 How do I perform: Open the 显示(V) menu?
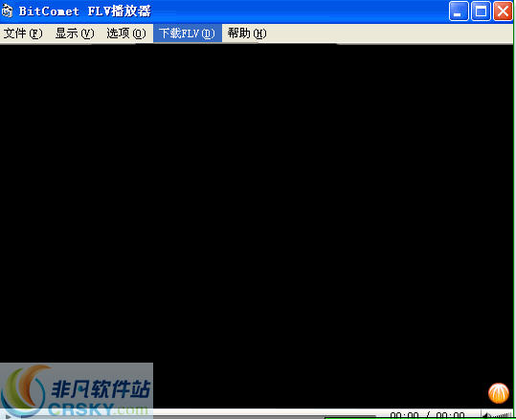tap(75, 33)
